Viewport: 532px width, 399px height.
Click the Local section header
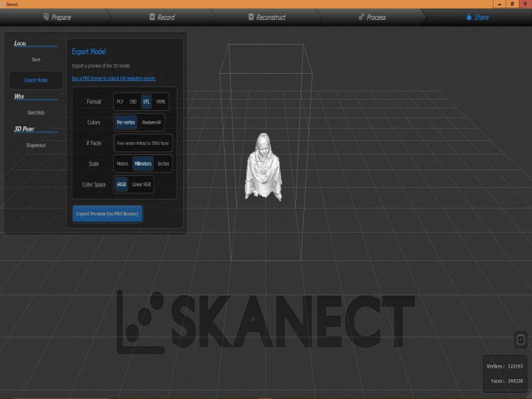(x=21, y=43)
